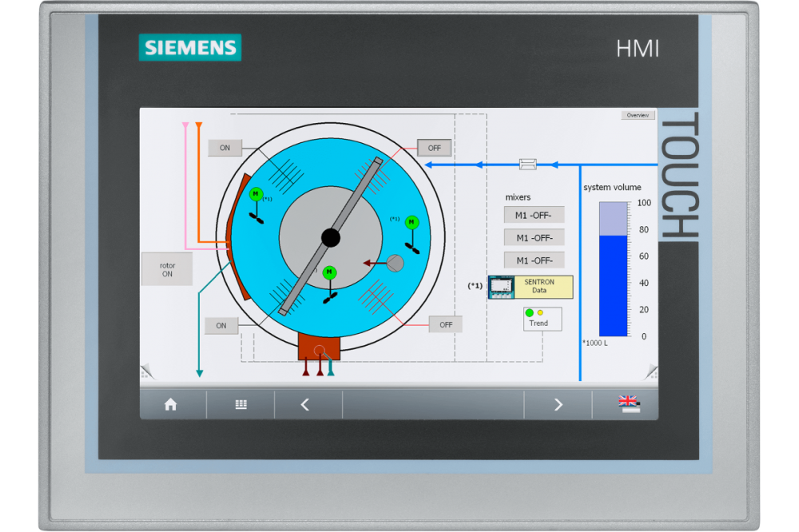Click the system volume level bar
Image resolution: width=799 pixels, height=532 pixels.
[614, 269]
